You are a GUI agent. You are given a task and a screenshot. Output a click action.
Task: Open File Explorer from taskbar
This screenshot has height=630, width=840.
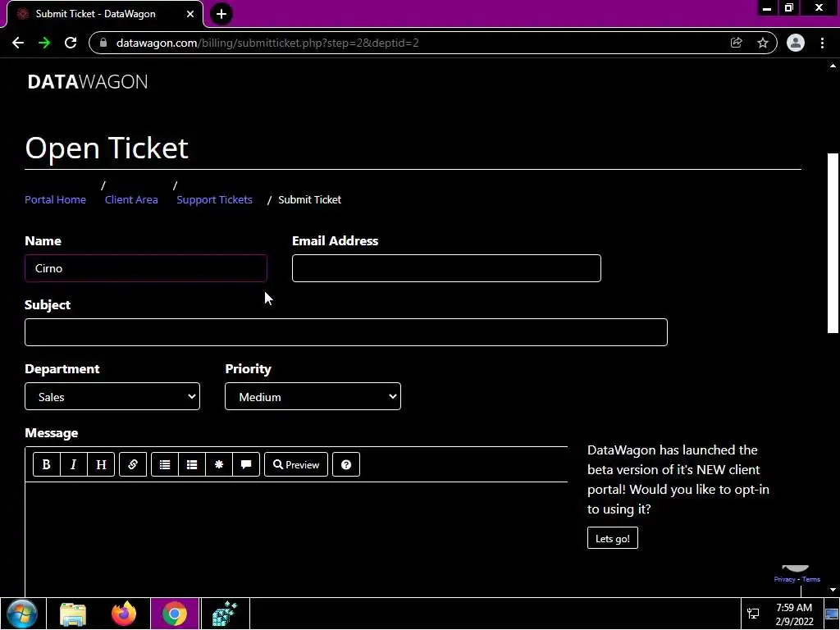click(x=73, y=614)
